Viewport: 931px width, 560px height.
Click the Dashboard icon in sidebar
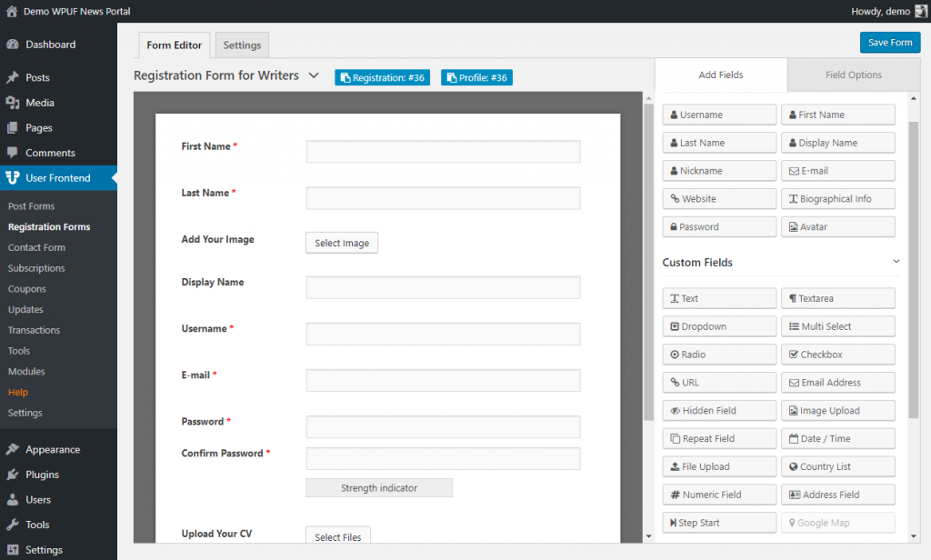point(13,45)
